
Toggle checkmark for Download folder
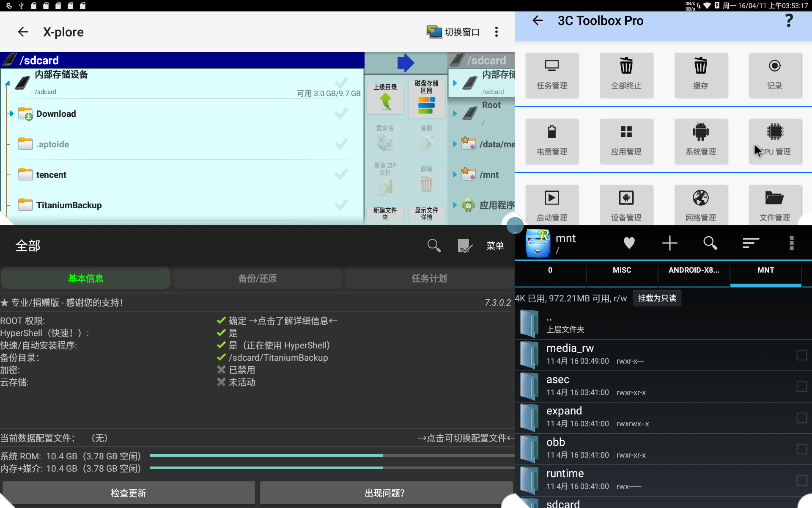pos(341,114)
